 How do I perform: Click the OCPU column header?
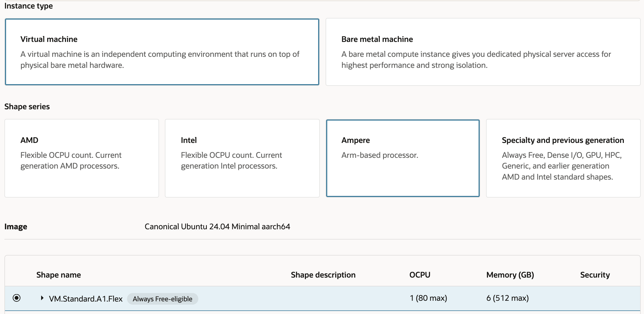[x=420, y=275]
